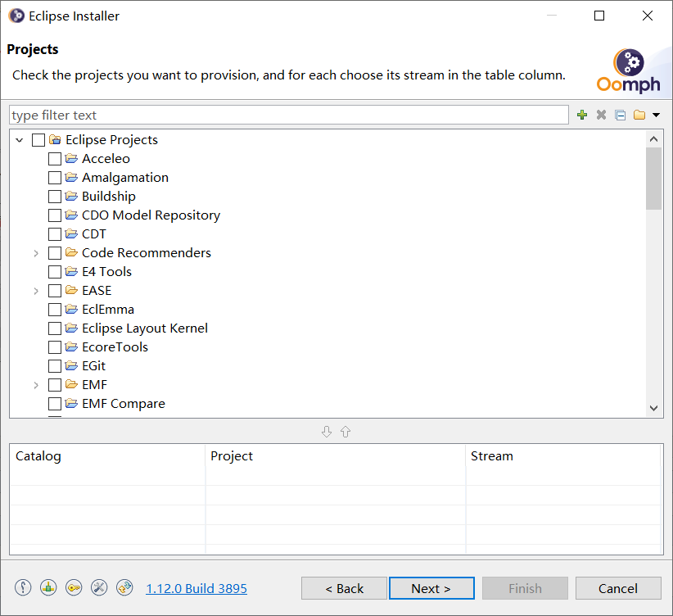Click the EclEmma folder icon
The width and height of the screenshot is (673, 616).
(x=71, y=310)
